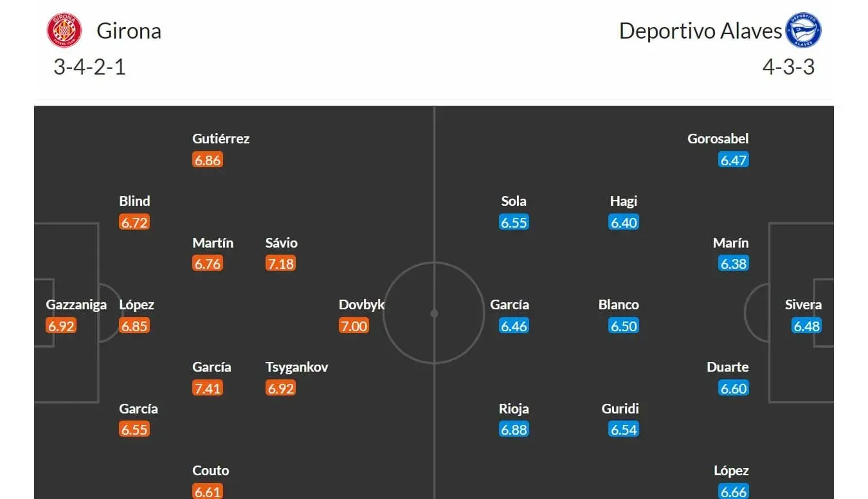Image resolution: width=868 pixels, height=499 pixels.
Task: Click Gazzaniga's goalkeeper name
Action: pos(77,305)
